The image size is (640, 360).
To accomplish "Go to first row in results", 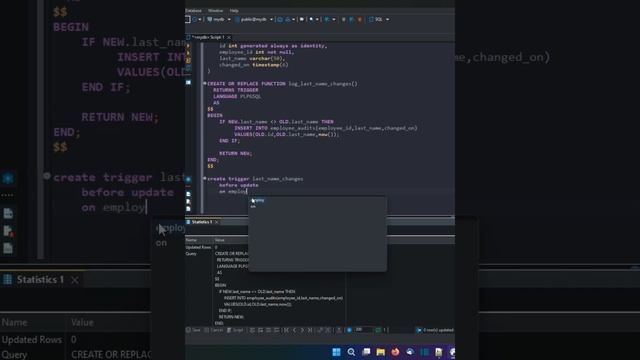I will click(x=286, y=330).
